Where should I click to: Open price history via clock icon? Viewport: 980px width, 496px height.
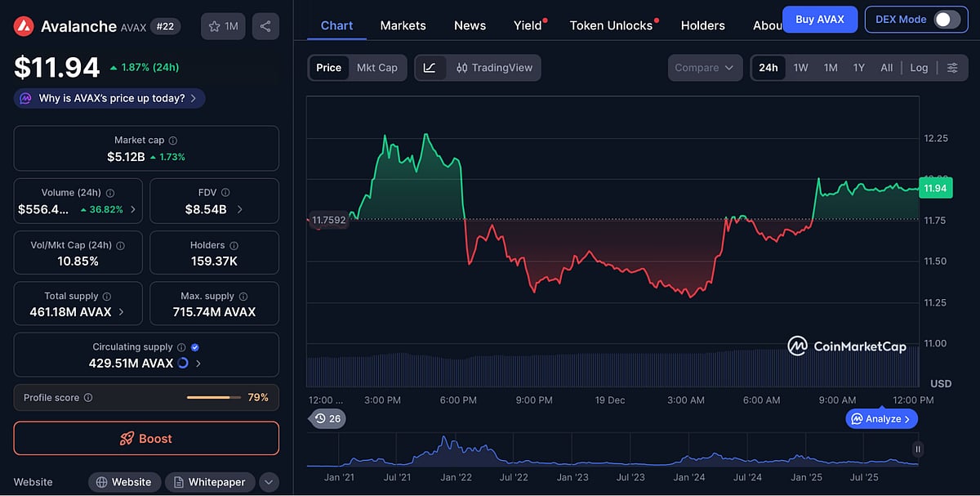(321, 418)
